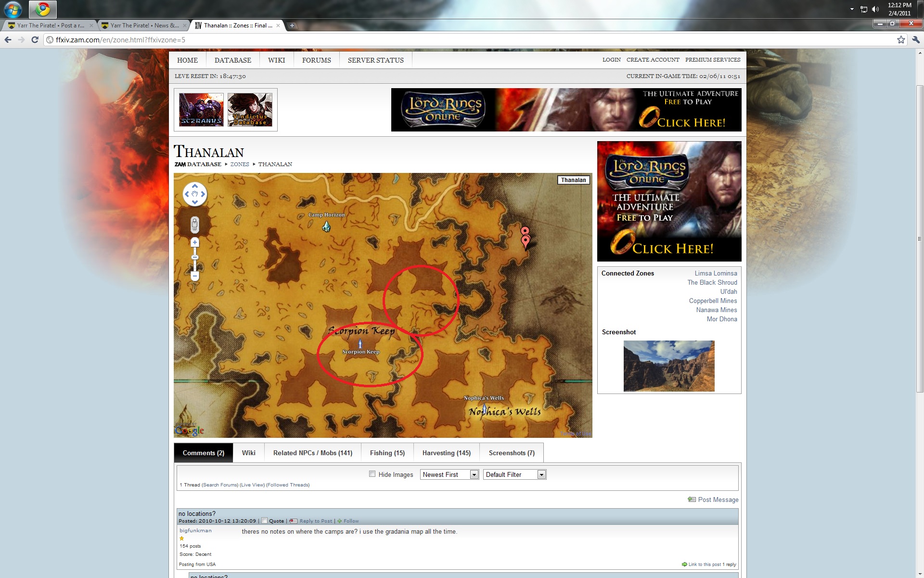
Task: Toggle the Hide Images checkbox
Action: point(372,474)
